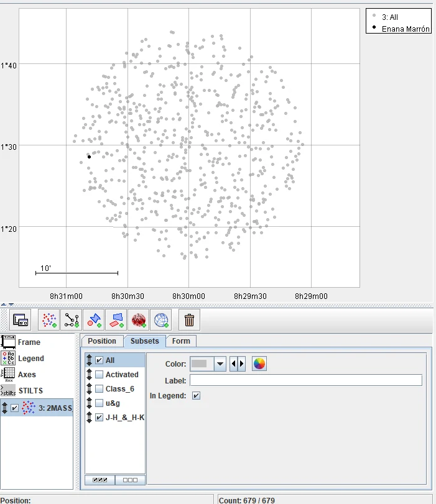The image size is (436, 504).
Task: Open the Color dropdown arrow
Action: click(x=220, y=364)
